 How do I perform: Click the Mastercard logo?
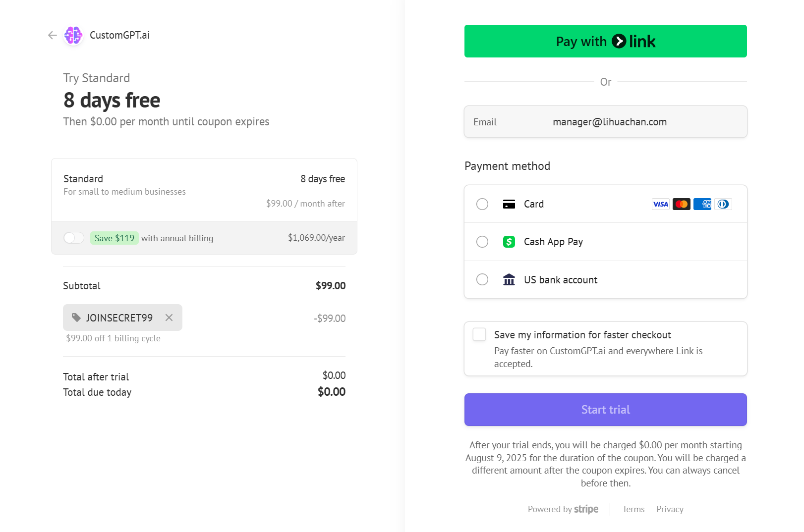coord(682,204)
